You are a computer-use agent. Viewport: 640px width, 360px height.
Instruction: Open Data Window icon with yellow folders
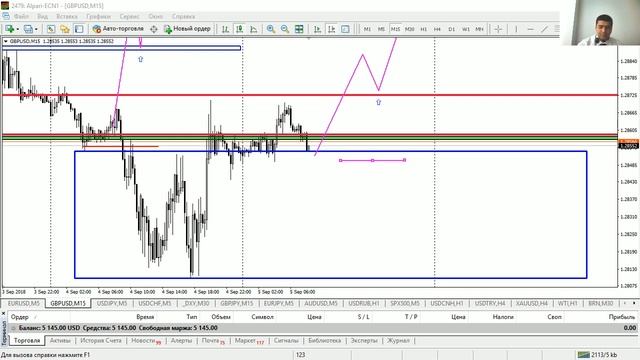pyautogui.click(x=64, y=29)
